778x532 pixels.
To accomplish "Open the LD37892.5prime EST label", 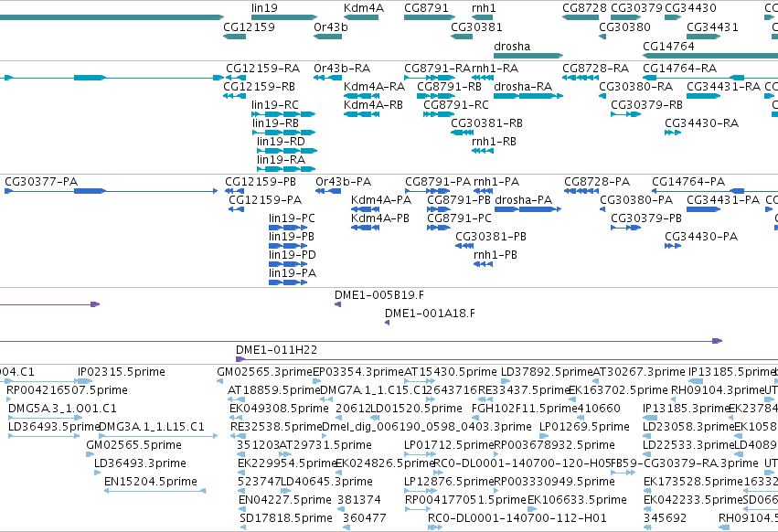I will pyautogui.click(x=547, y=372).
